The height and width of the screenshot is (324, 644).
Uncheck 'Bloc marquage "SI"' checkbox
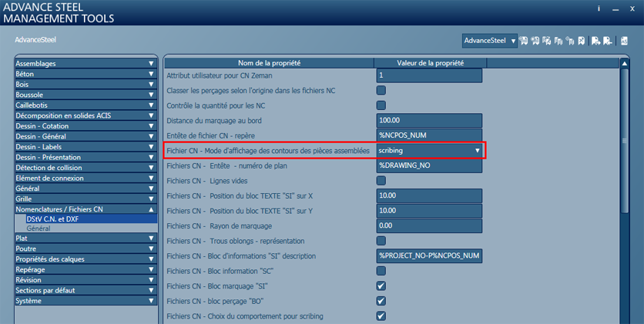tap(381, 286)
